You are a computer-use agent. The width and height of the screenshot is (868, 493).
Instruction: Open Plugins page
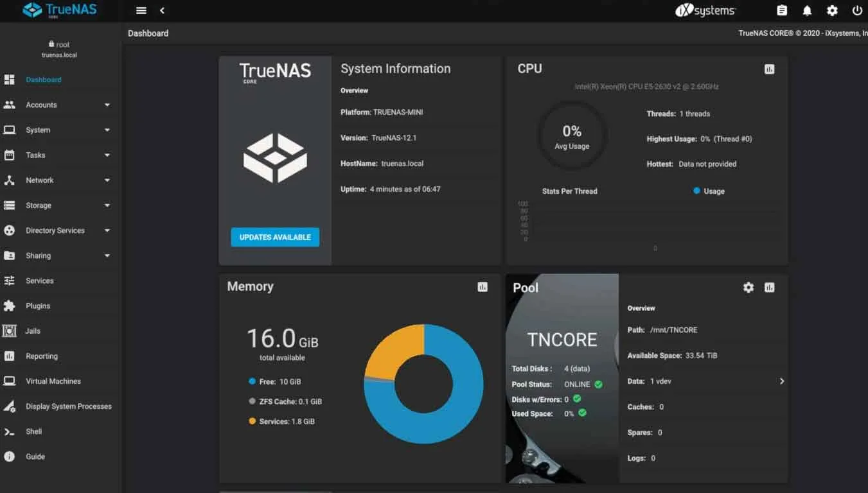[38, 306]
